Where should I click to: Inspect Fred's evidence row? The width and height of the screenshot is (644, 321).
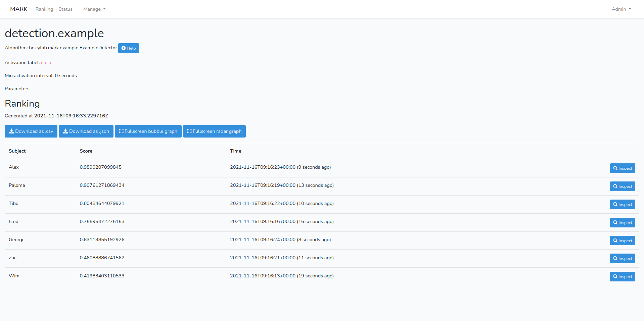coord(623,223)
